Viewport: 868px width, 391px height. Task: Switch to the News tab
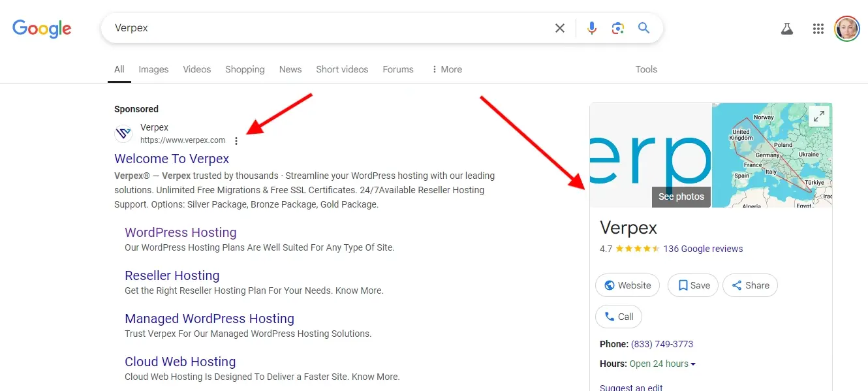290,69
